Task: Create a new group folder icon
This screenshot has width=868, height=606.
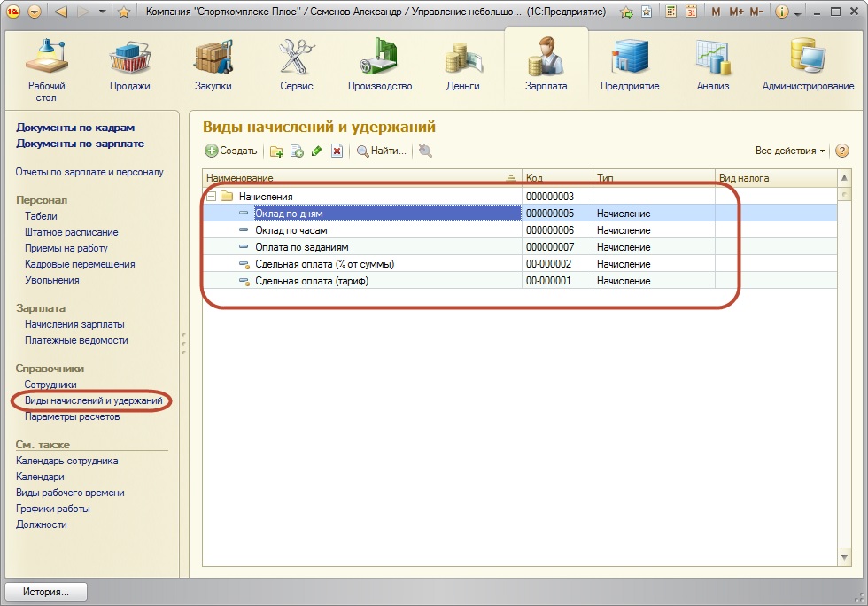Action: pos(276,151)
